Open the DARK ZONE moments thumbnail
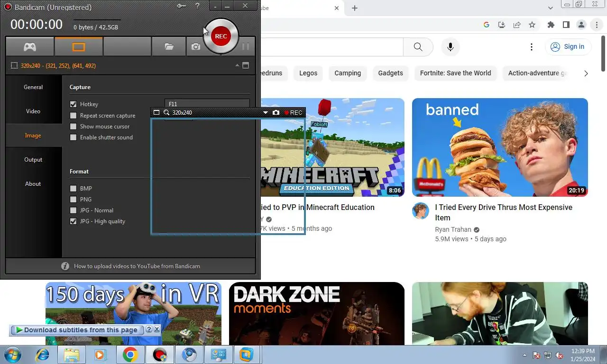Image resolution: width=607 pixels, height=364 pixels. [x=317, y=314]
